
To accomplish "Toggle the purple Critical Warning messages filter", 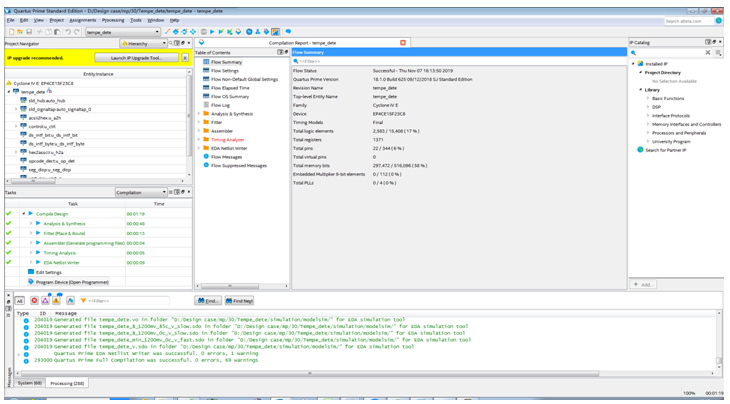I will pos(45,301).
